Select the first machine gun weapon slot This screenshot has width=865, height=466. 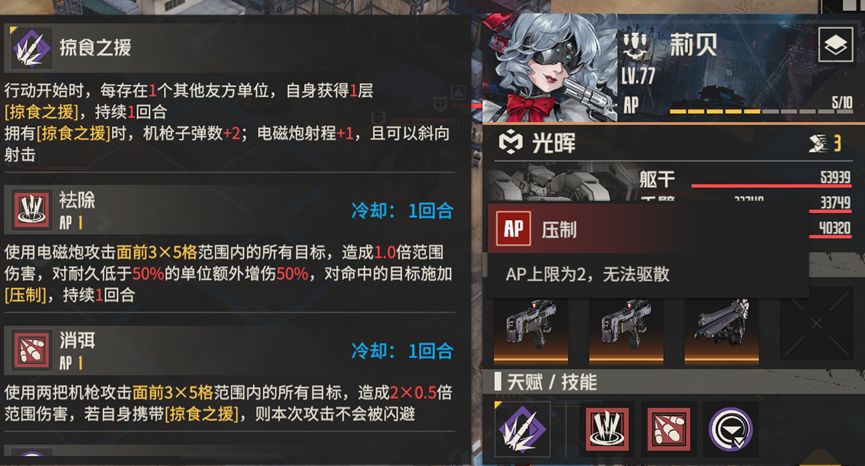click(531, 330)
